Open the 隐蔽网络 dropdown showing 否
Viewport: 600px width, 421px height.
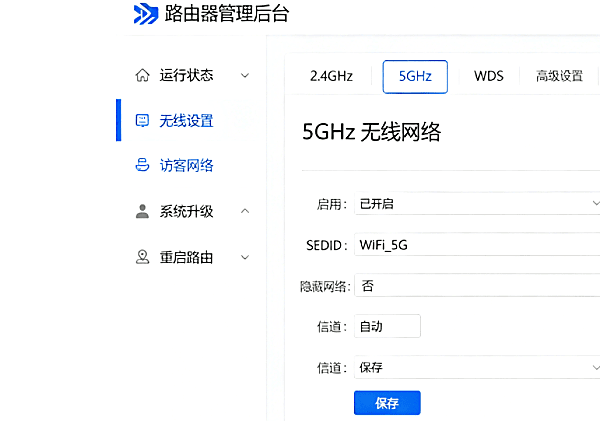pos(477,286)
